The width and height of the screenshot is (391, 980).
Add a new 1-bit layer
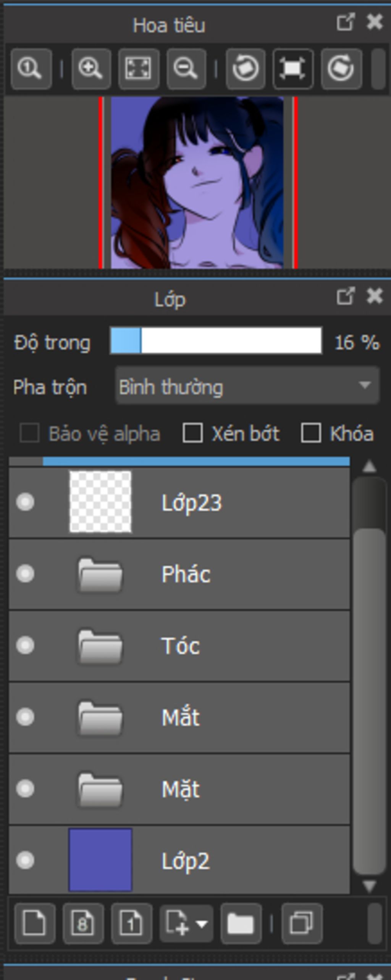[131, 924]
